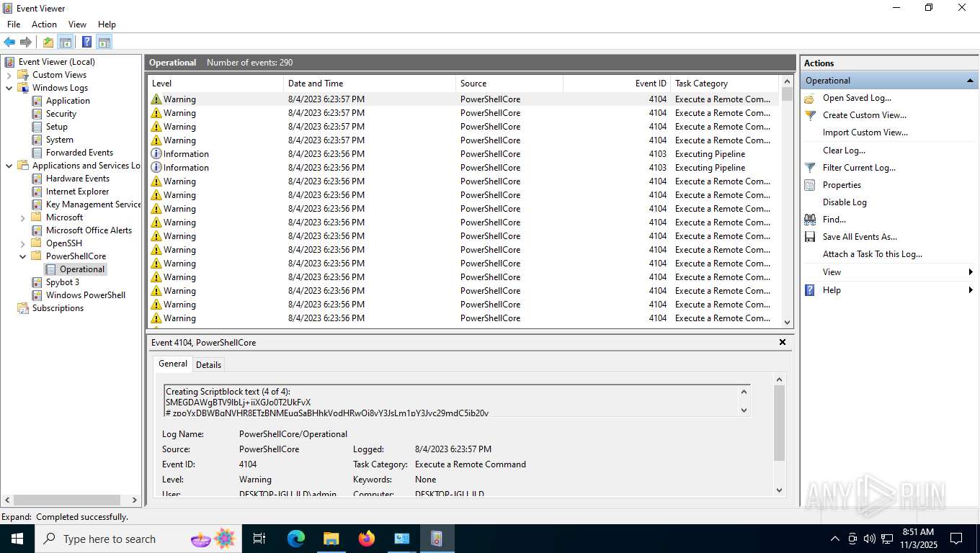Image resolution: width=980 pixels, height=553 pixels.
Task: Click the volume speaker tray icon
Action: click(869, 539)
